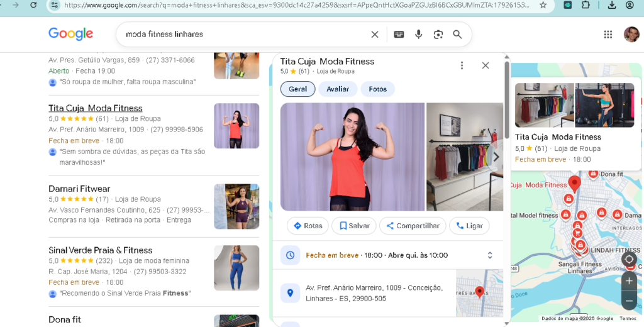
Task: Click the Tita Cuja title in map card
Action: 558,137
